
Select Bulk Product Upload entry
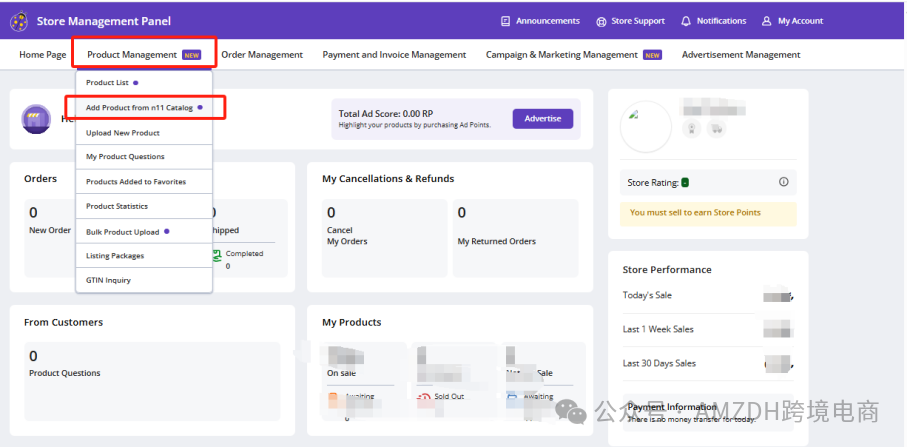tap(144, 232)
